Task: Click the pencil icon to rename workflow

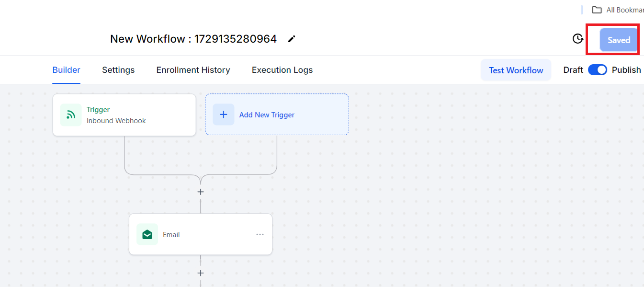Action: coord(292,39)
